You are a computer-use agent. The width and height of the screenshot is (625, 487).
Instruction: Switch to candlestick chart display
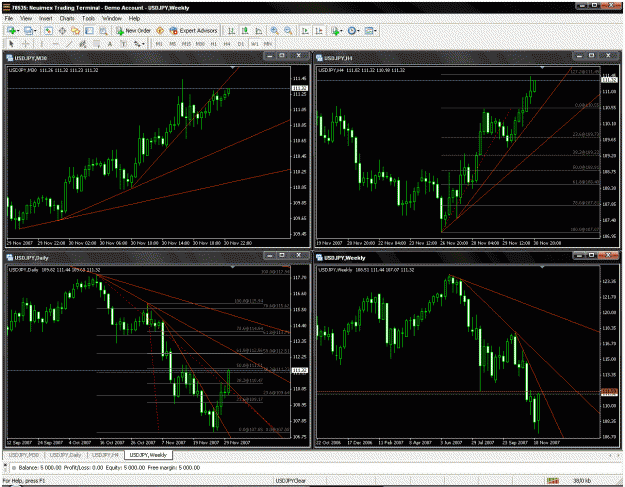click(245, 31)
